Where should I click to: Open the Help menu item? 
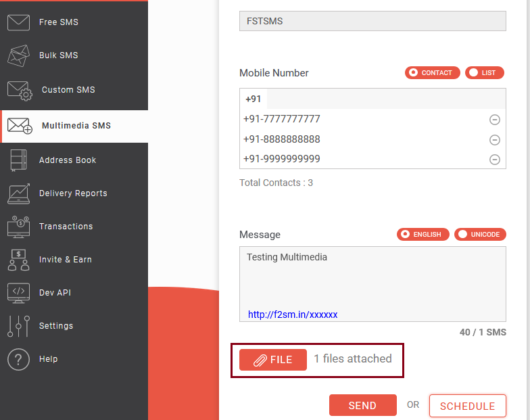tap(74, 359)
